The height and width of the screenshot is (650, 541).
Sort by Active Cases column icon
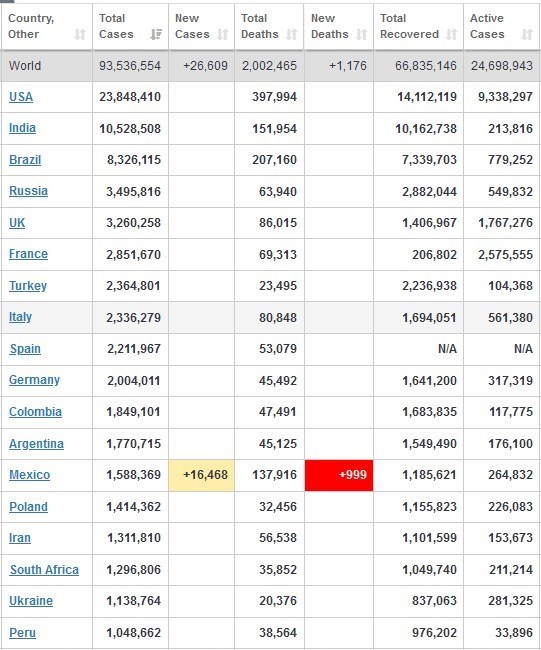527,34
